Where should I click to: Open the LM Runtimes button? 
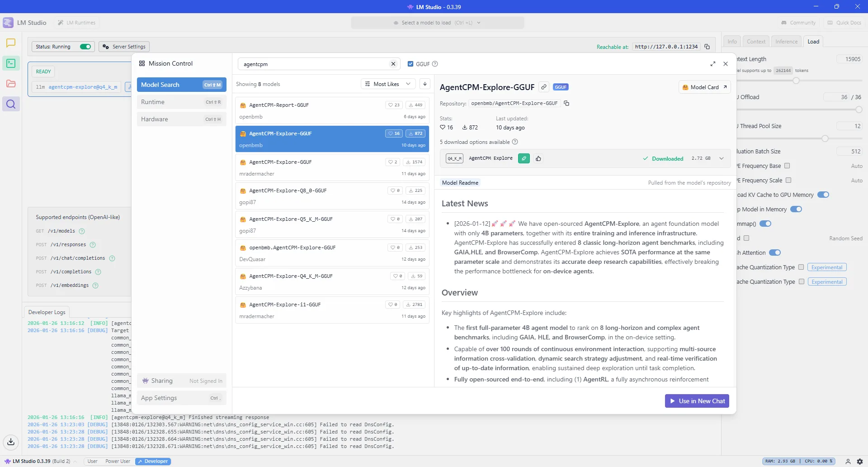pos(76,23)
